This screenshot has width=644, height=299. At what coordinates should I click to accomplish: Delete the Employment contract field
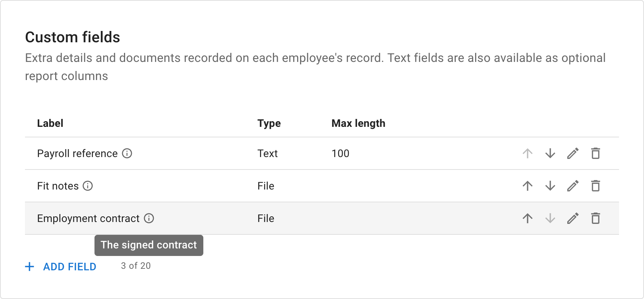596,218
